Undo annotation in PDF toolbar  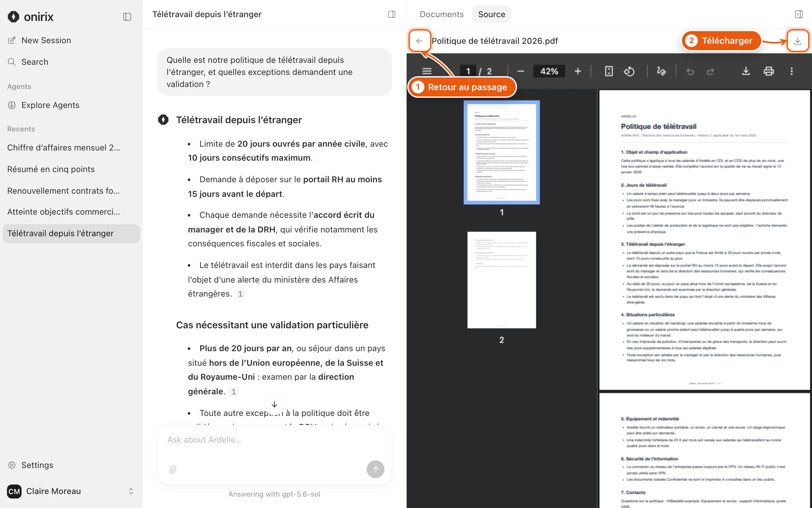690,71
